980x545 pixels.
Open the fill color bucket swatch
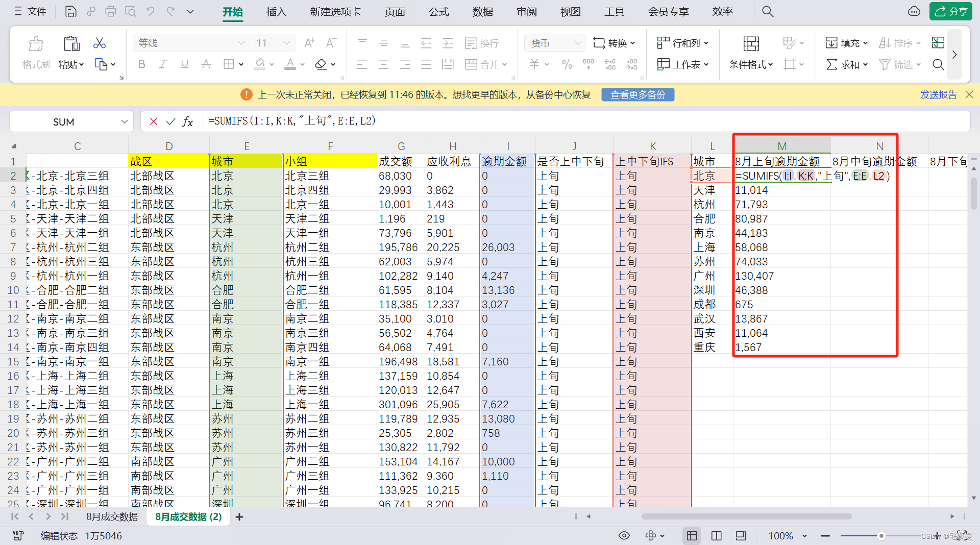(260, 64)
